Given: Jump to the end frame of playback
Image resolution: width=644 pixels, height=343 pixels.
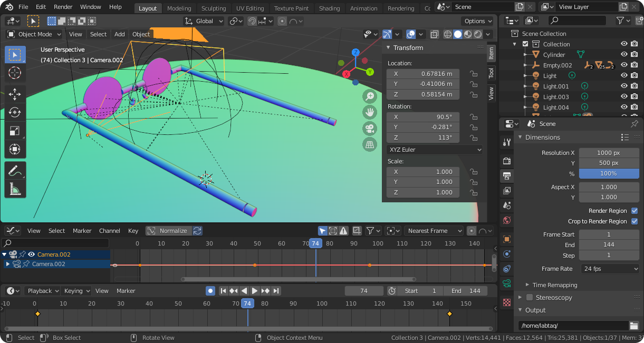Looking at the screenshot, I should tap(276, 291).
